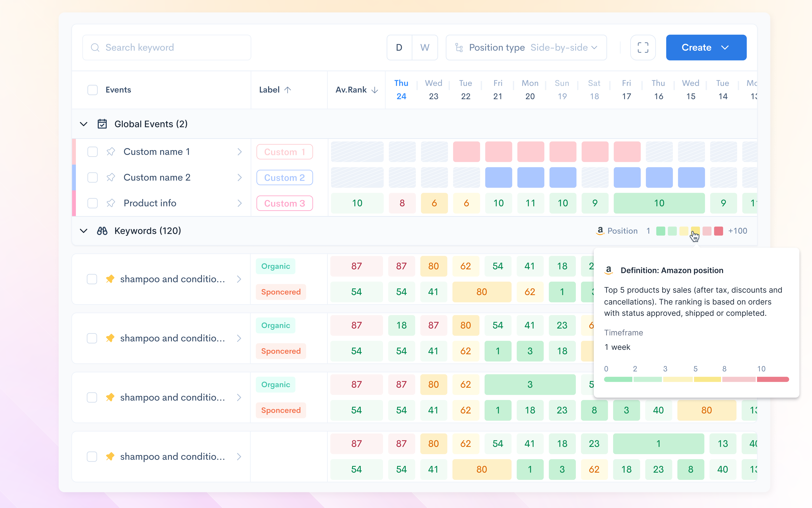This screenshot has width=812, height=508.
Task: Click the +100 position legend label
Action: 738,231
